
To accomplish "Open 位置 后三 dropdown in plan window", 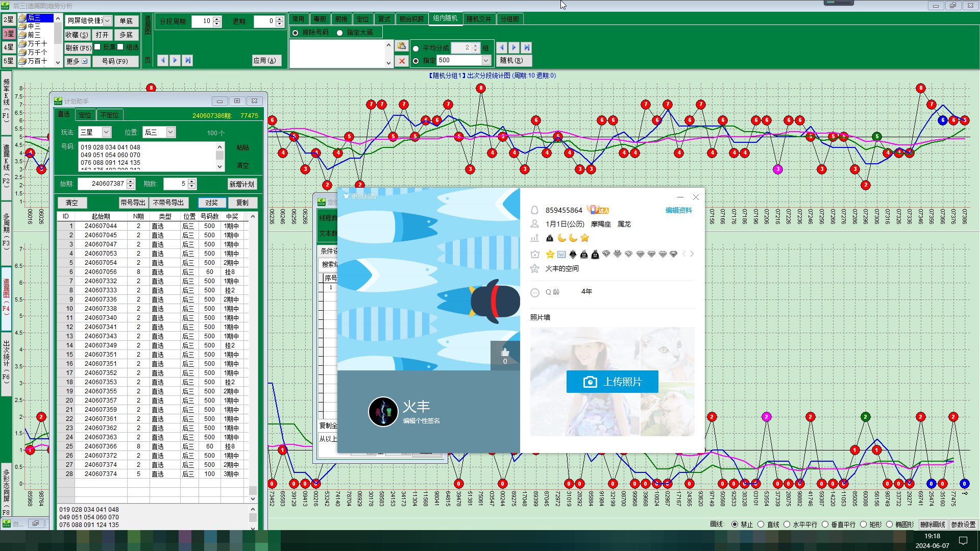I will [x=170, y=132].
